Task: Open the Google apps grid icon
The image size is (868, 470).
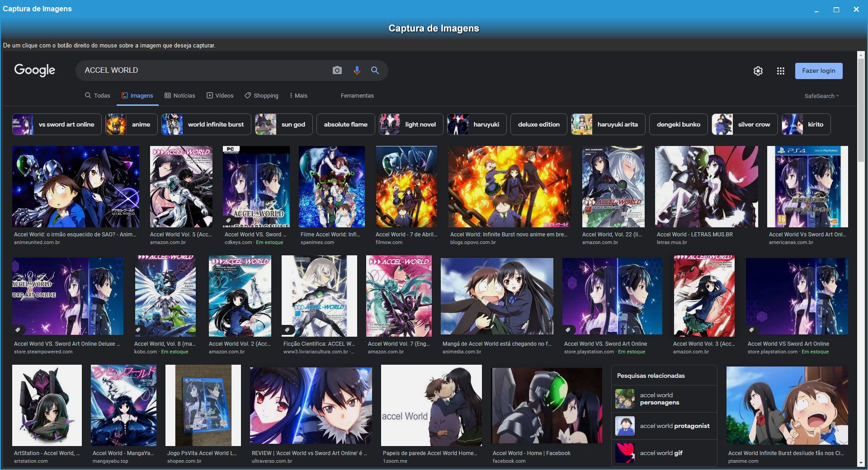Action: (x=781, y=71)
